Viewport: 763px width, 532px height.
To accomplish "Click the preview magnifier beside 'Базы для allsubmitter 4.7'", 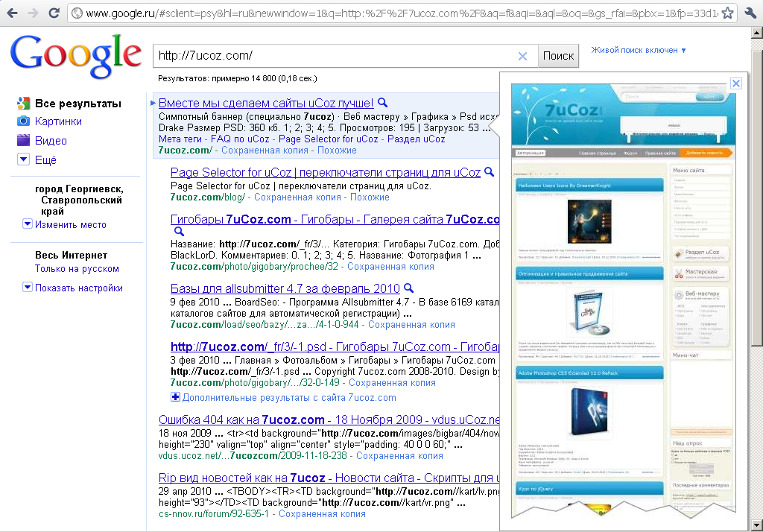I will click(x=409, y=288).
